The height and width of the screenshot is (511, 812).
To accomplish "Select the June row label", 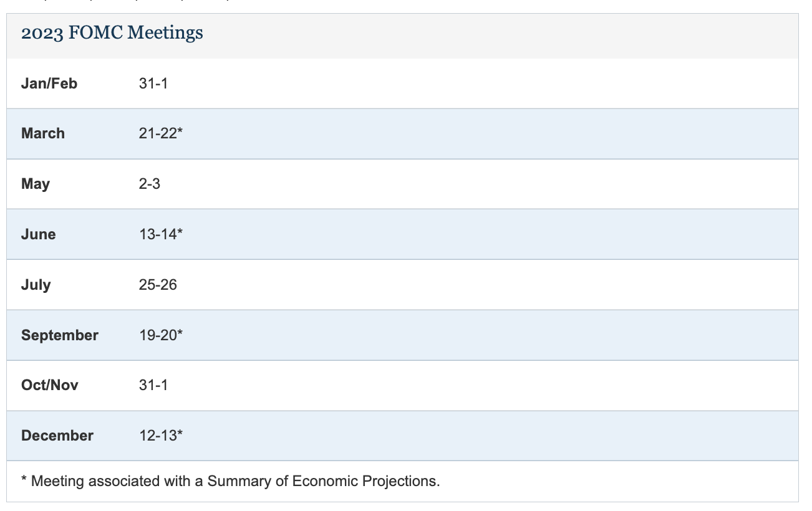I will [x=39, y=234].
